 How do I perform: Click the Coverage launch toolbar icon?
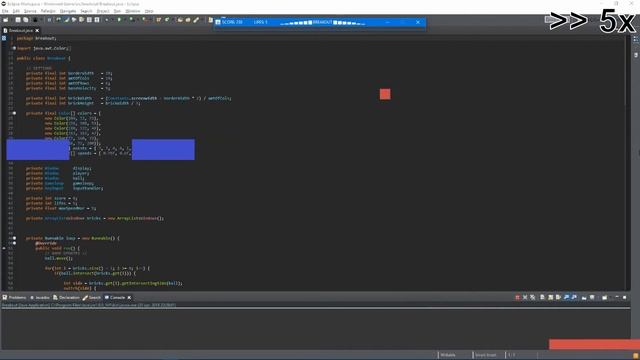point(131,20)
